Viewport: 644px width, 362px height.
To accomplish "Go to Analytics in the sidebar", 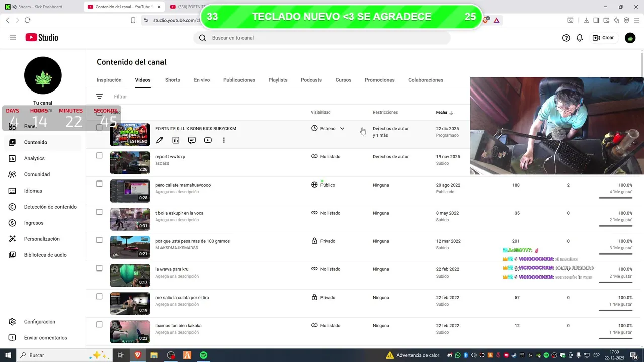I will (x=43, y=158).
